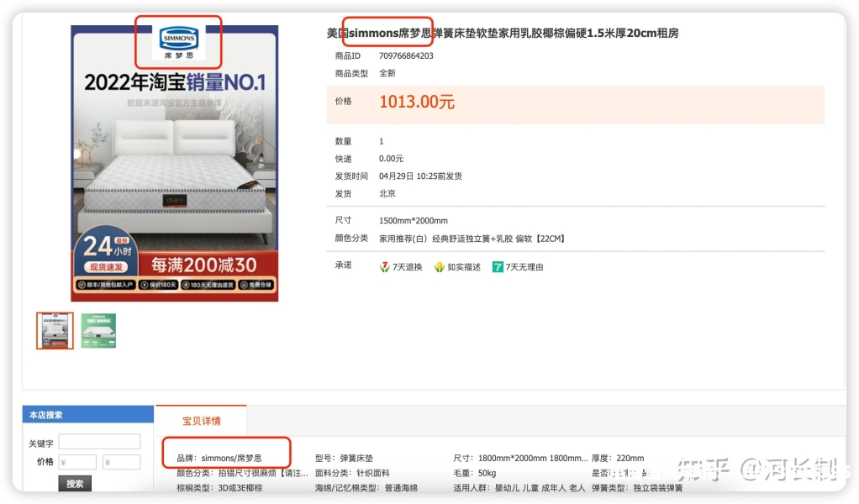Click the minimum price input field

[x=77, y=462]
